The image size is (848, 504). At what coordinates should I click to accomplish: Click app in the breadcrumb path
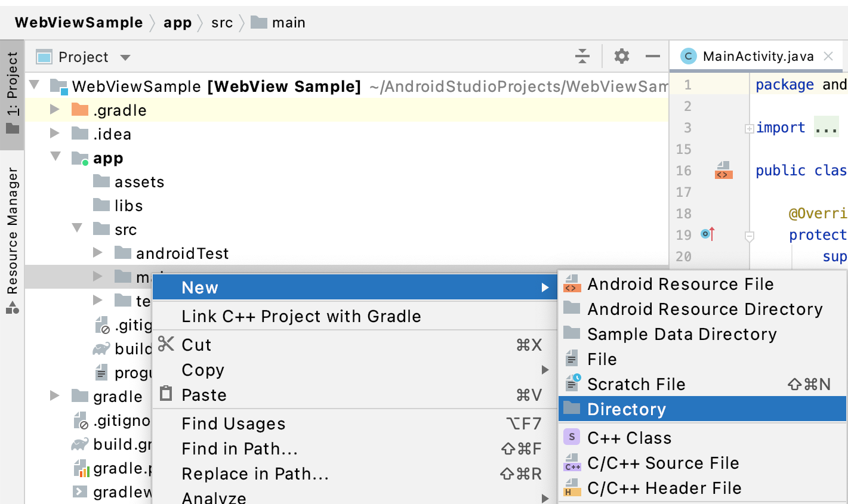[177, 22]
